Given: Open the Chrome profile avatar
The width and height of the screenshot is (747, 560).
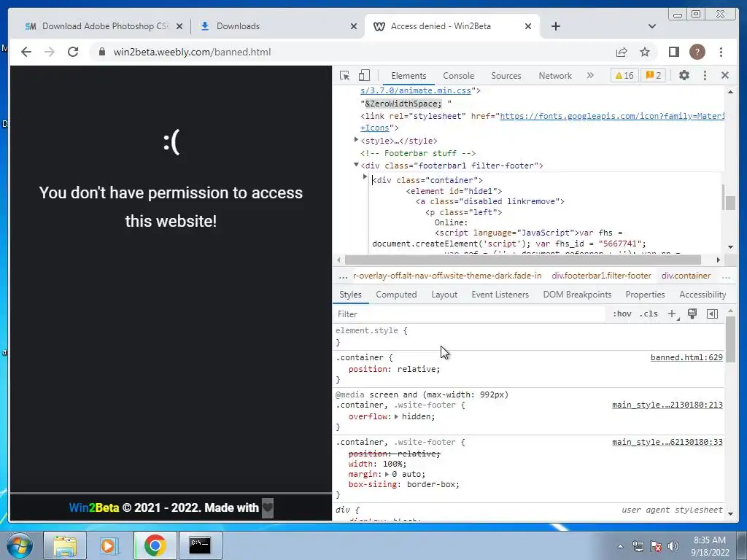Looking at the screenshot, I should tap(697, 52).
